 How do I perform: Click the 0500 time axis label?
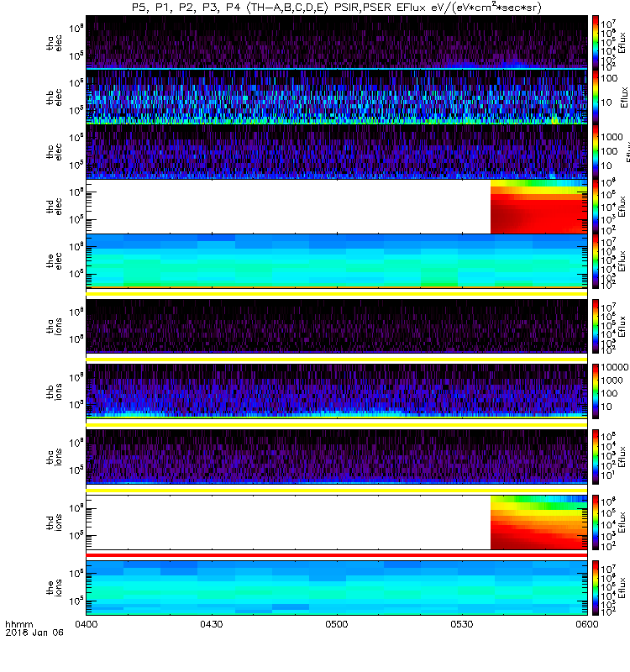click(337, 624)
